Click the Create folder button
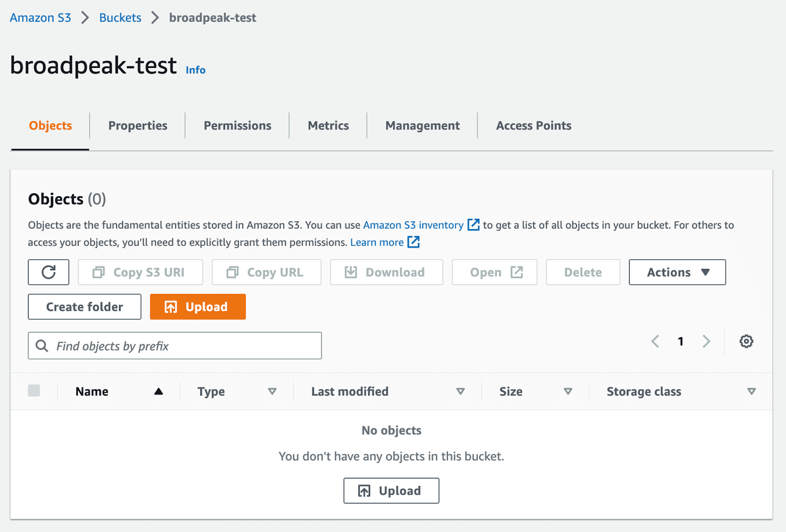 pos(84,307)
